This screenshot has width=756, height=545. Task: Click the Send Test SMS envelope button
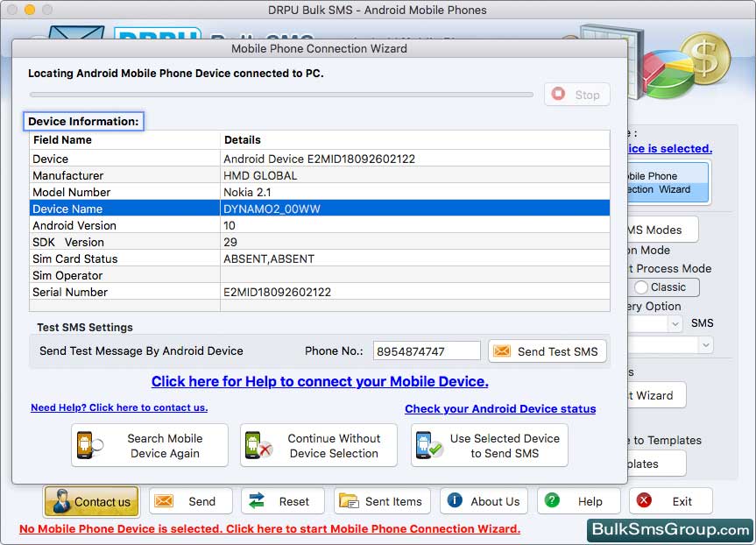coord(548,351)
